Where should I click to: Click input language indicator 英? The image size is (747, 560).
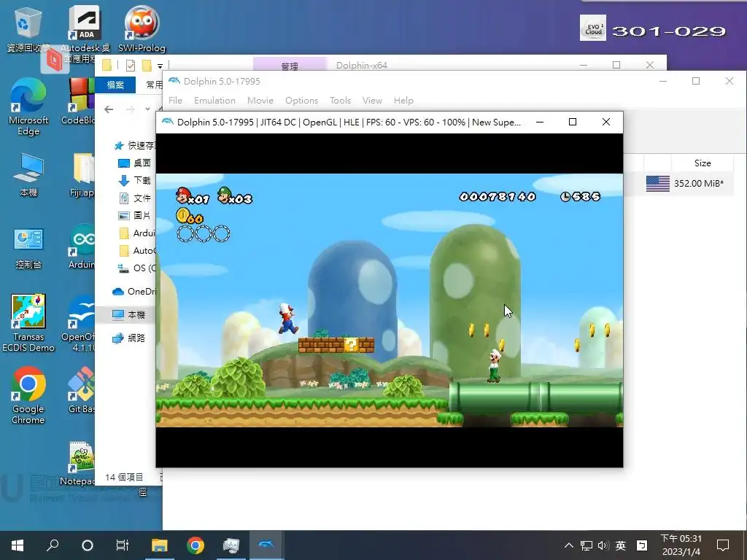coord(620,545)
